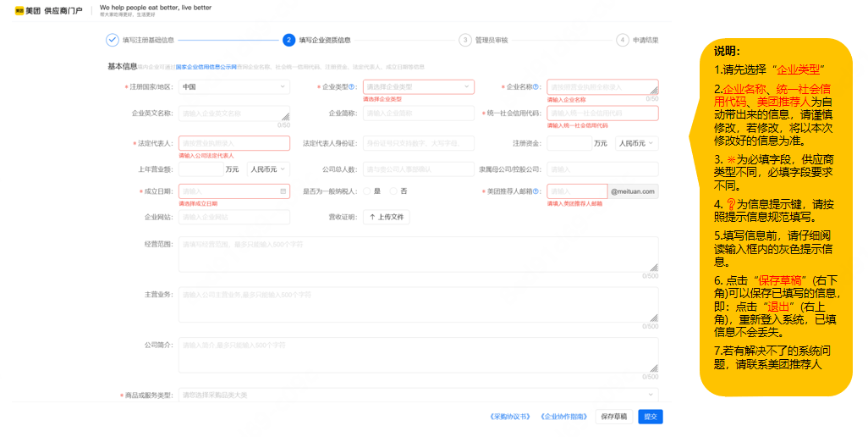
Task: Focus the 美团推荐人邮箱 input field
Action: [577, 191]
